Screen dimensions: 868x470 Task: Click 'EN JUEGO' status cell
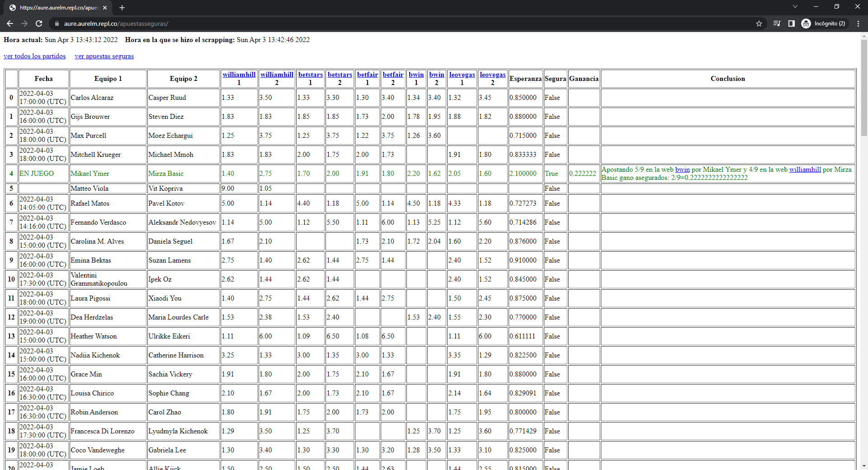tap(44, 174)
